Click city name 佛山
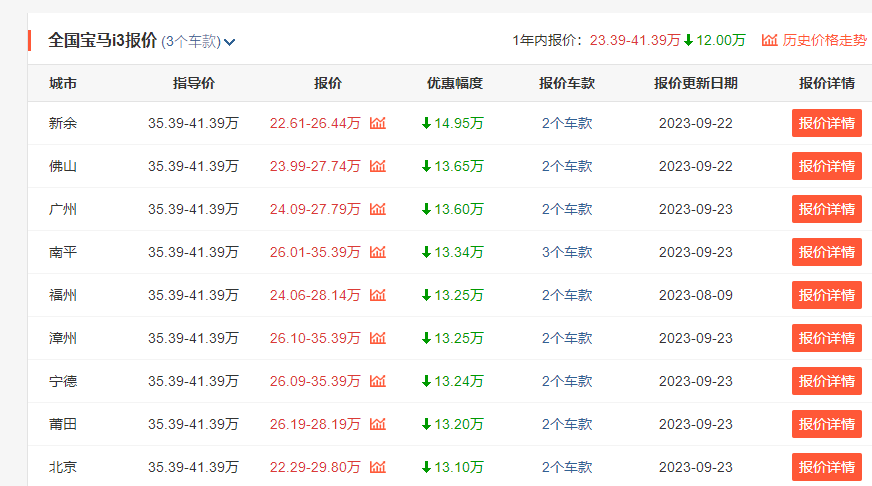 63,166
